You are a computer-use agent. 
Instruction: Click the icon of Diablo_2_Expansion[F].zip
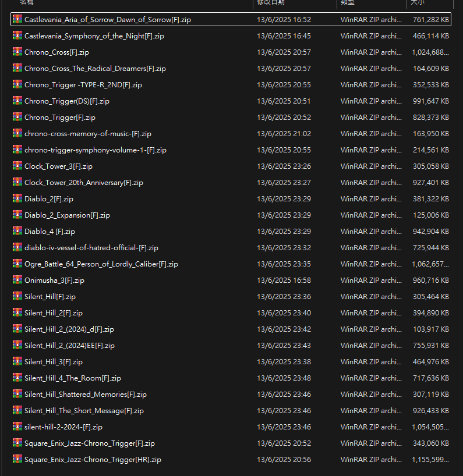pos(17,215)
